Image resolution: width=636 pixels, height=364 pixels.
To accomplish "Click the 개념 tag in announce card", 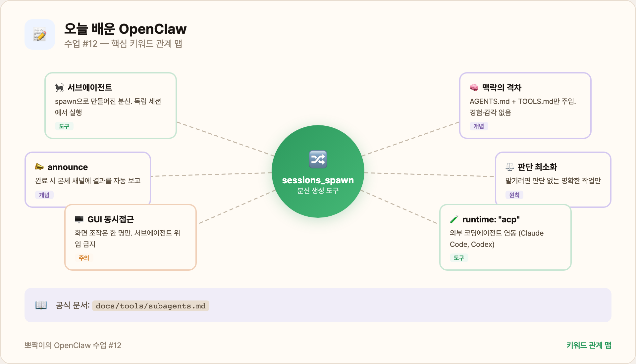I will pyautogui.click(x=44, y=195).
